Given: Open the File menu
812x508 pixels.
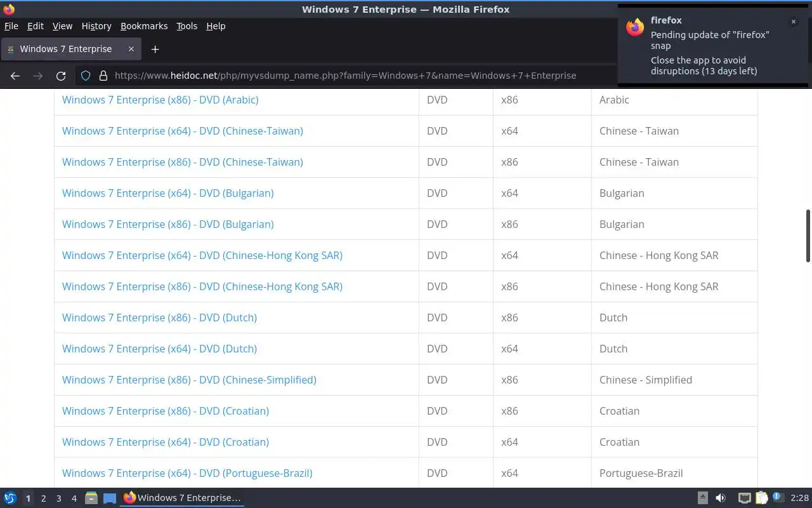Looking at the screenshot, I should point(11,26).
